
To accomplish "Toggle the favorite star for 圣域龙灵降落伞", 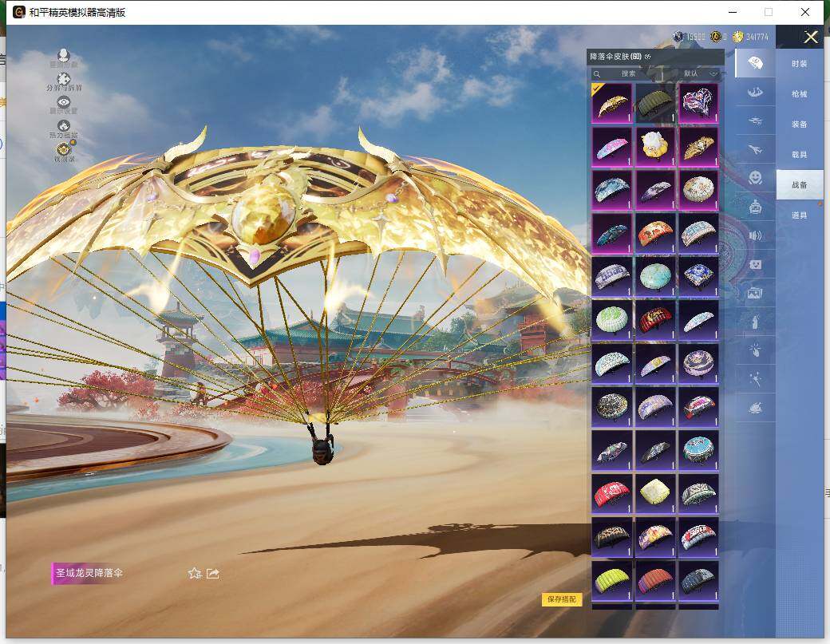I will [x=194, y=573].
